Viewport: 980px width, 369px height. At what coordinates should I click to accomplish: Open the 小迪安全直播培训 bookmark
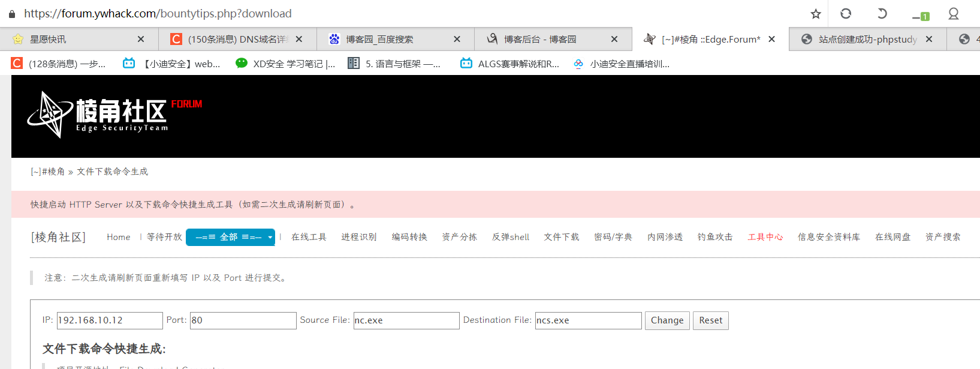pyautogui.click(x=622, y=64)
